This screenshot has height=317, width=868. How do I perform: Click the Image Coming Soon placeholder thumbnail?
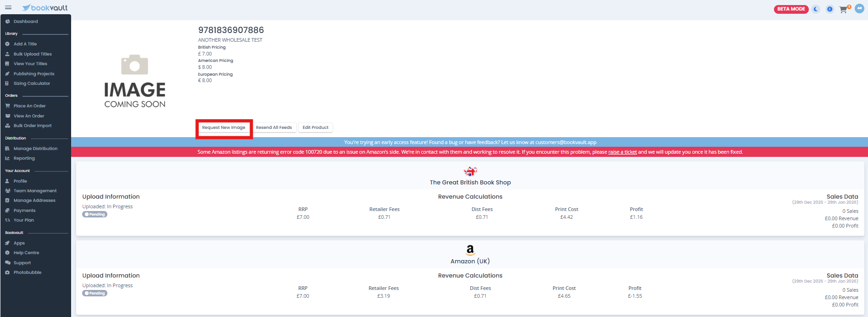tap(135, 82)
